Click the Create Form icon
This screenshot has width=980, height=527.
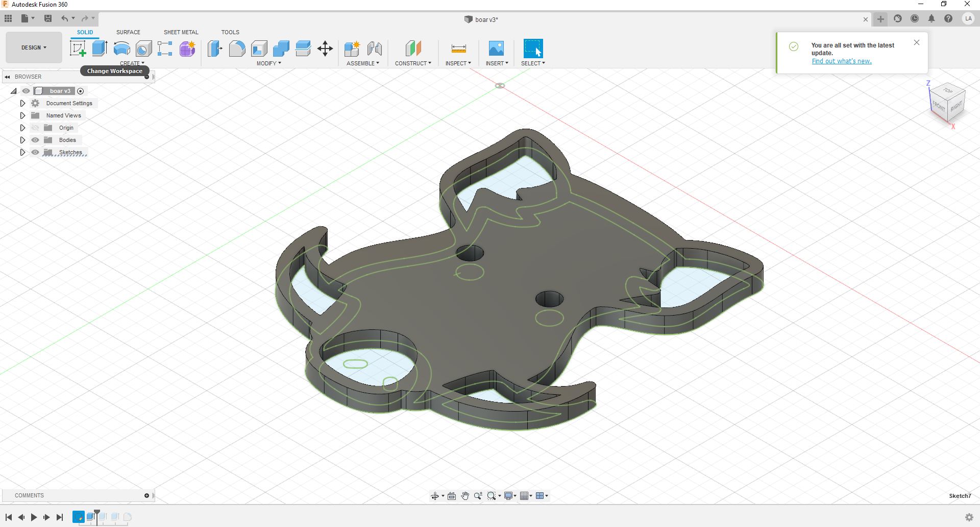187,49
